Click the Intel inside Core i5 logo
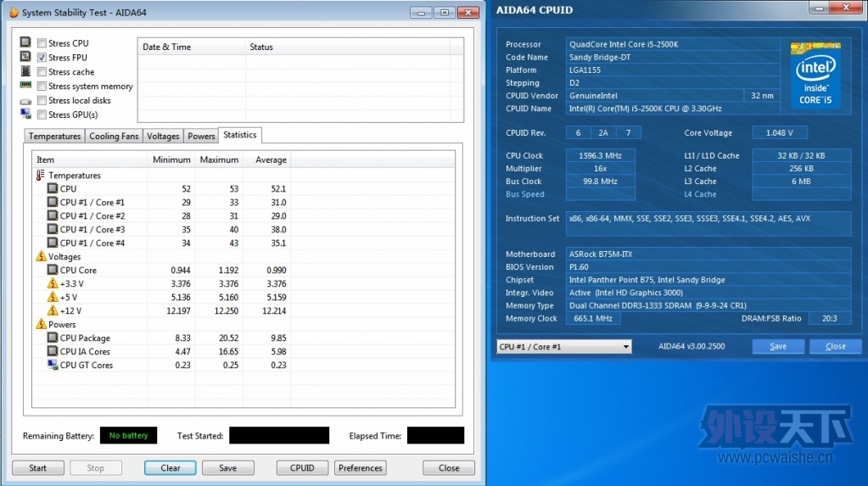Viewport: 868px width, 486px height. (815, 74)
